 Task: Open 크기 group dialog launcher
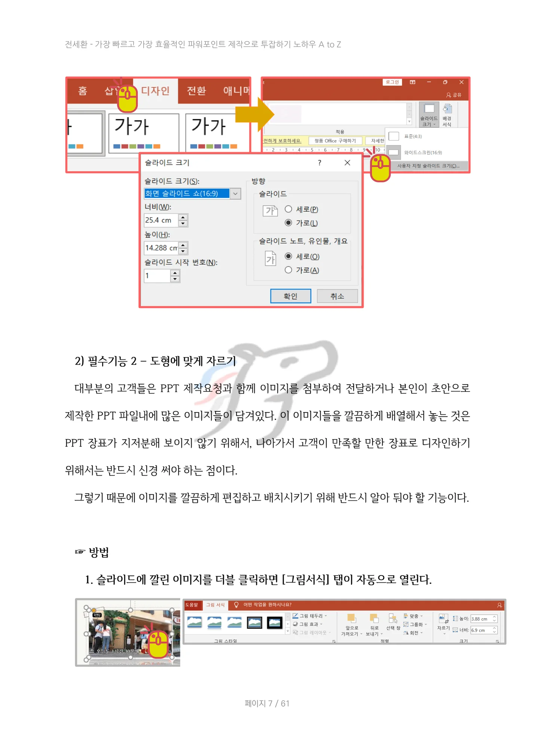497,641
